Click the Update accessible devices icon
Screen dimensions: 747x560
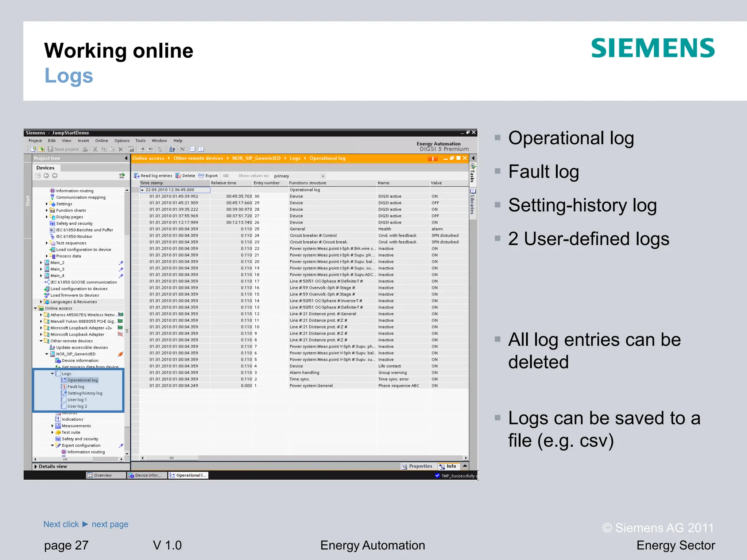tap(52, 347)
